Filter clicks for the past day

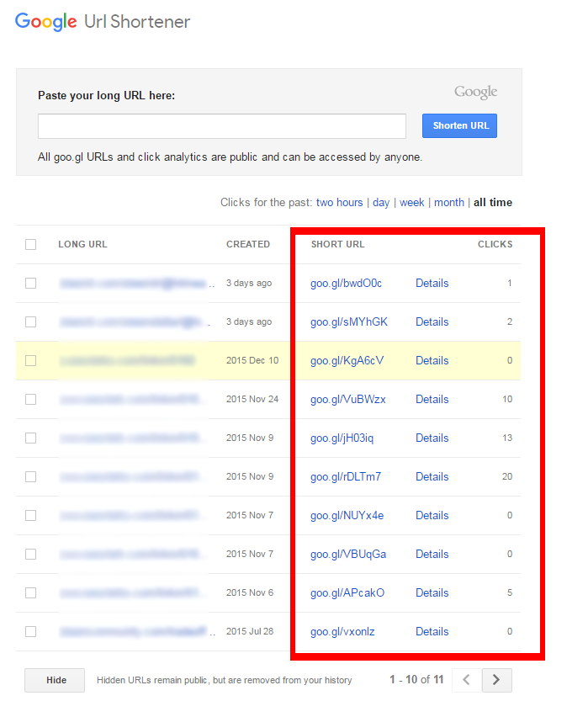coord(381,203)
